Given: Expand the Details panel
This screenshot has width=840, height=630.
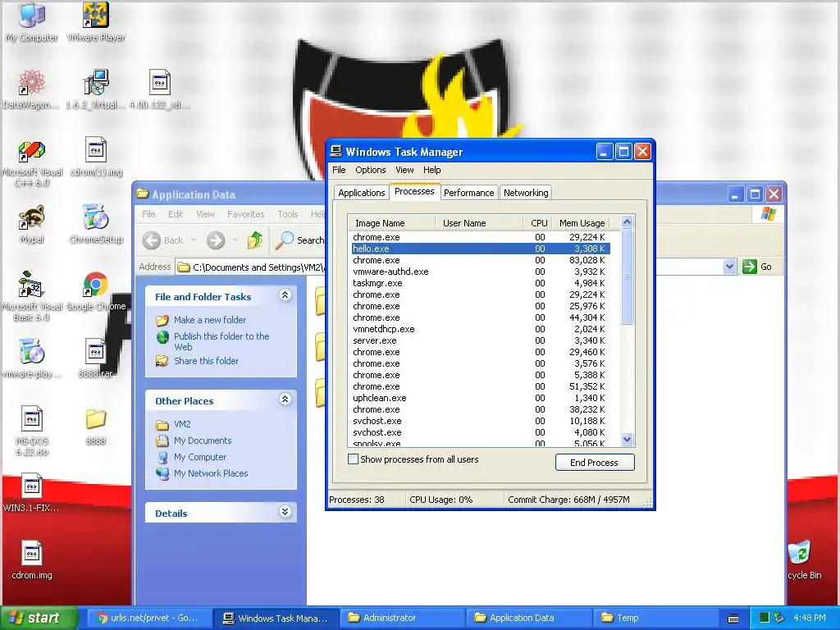Looking at the screenshot, I should 285,512.
